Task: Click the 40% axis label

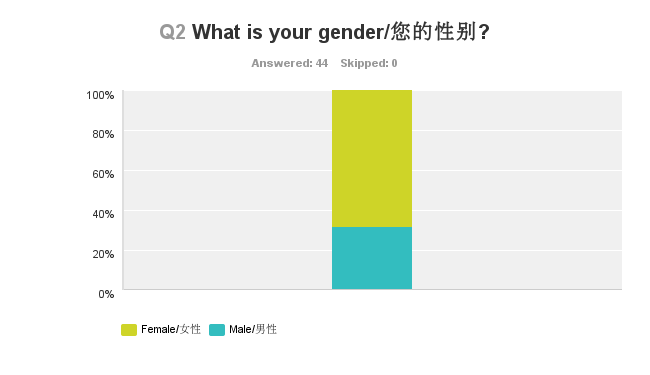Action: point(103,214)
